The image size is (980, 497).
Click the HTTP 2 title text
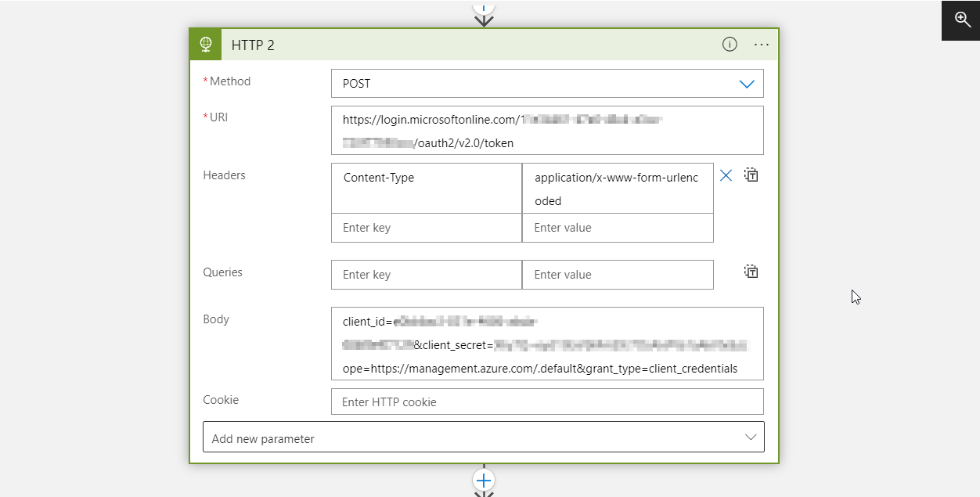point(253,45)
